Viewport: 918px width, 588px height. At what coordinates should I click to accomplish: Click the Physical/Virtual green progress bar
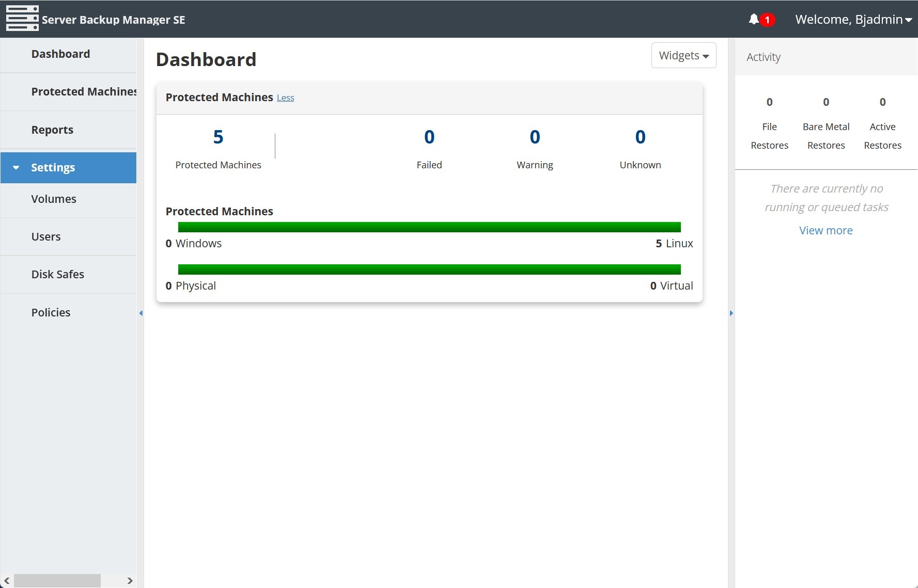tap(429, 269)
